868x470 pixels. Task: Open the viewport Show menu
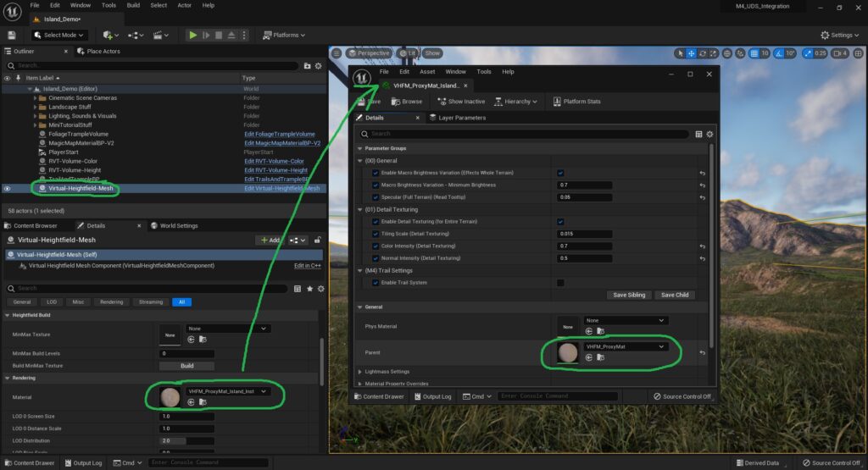(432, 53)
